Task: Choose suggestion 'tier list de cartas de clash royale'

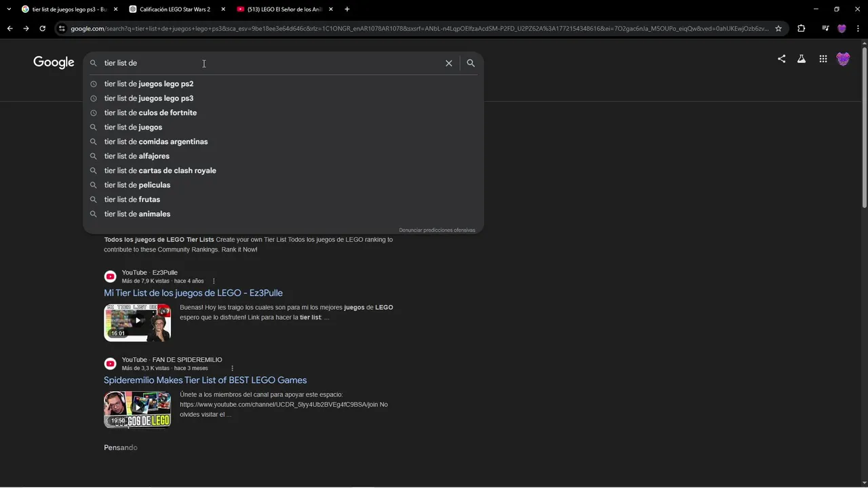Action: pos(283,171)
